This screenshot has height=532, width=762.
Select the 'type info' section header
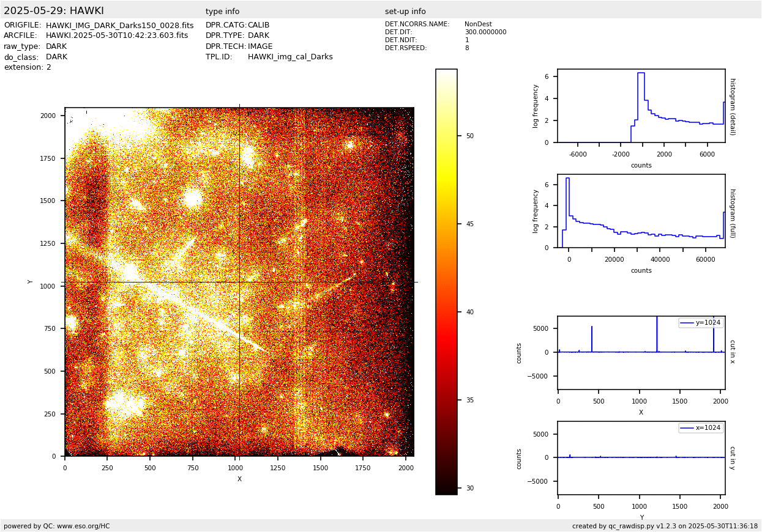click(222, 12)
